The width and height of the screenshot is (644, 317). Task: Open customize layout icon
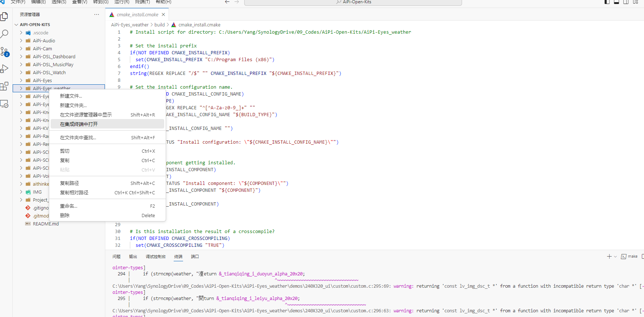tap(635, 2)
